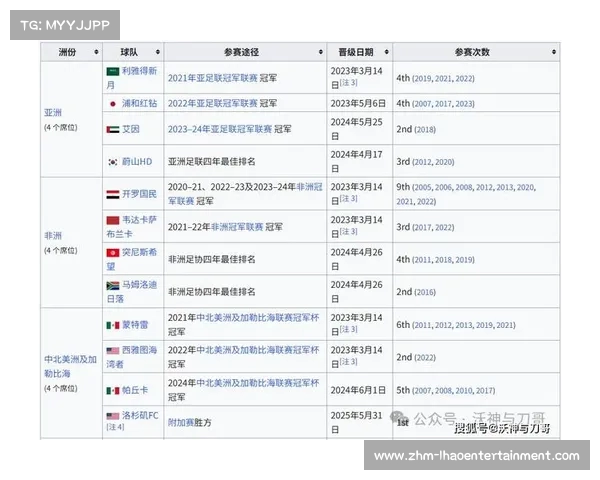Open 非洲冠军联赛 link in 开罗国民 row

pos(245,194)
